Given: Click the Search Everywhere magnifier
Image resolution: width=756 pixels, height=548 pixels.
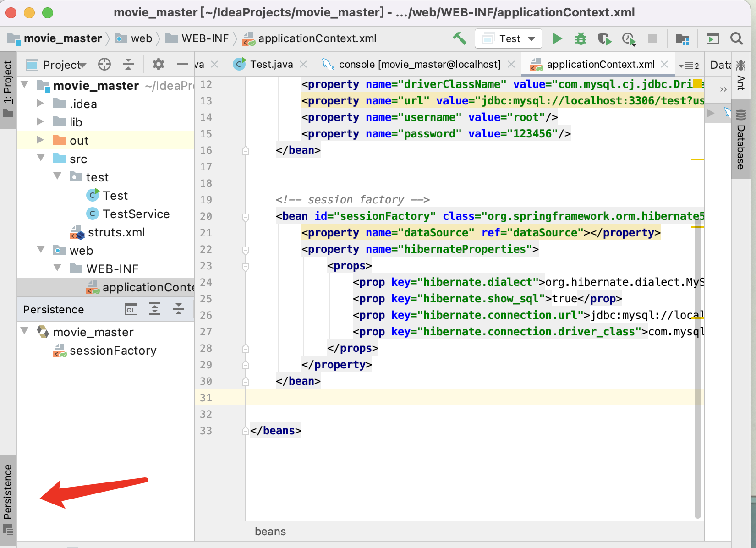Looking at the screenshot, I should [x=736, y=38].
